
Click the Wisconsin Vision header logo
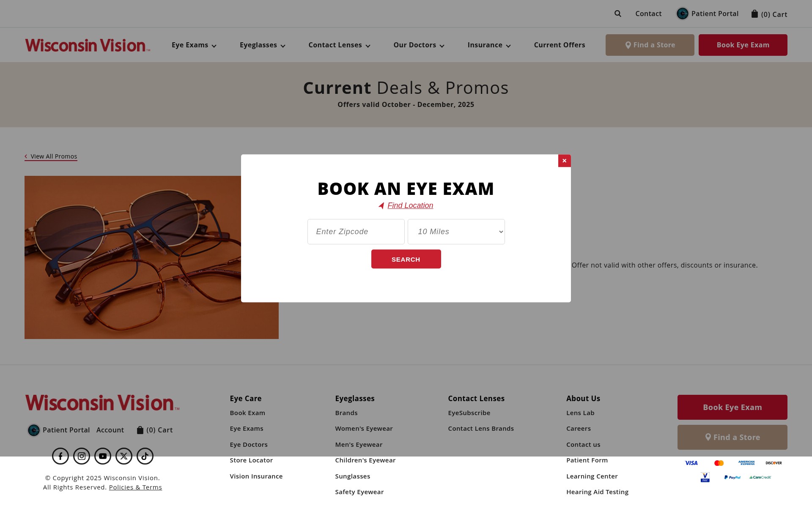(88, 45)
